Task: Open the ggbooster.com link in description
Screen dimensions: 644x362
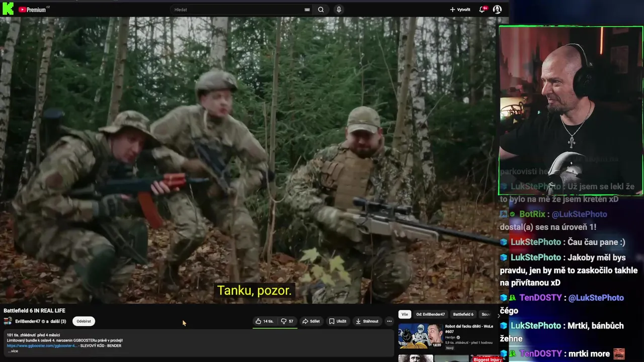Action: pyautogui.click(x=42, y=346)
